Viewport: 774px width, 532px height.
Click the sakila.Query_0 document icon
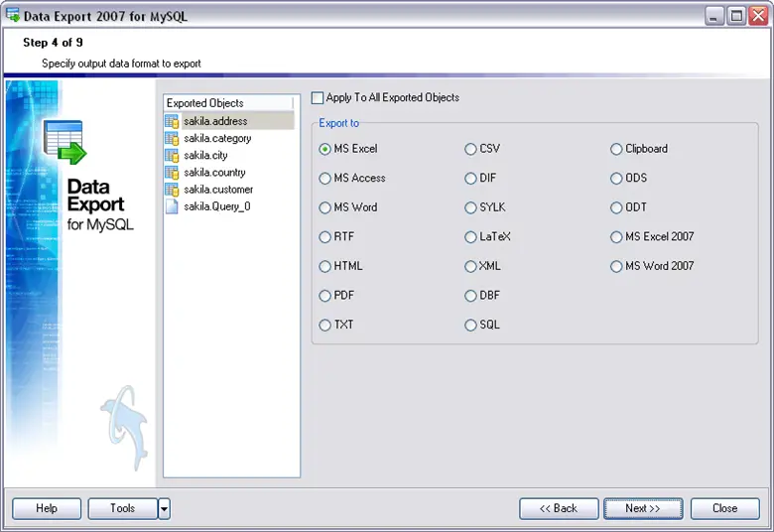tap(172, 206)
